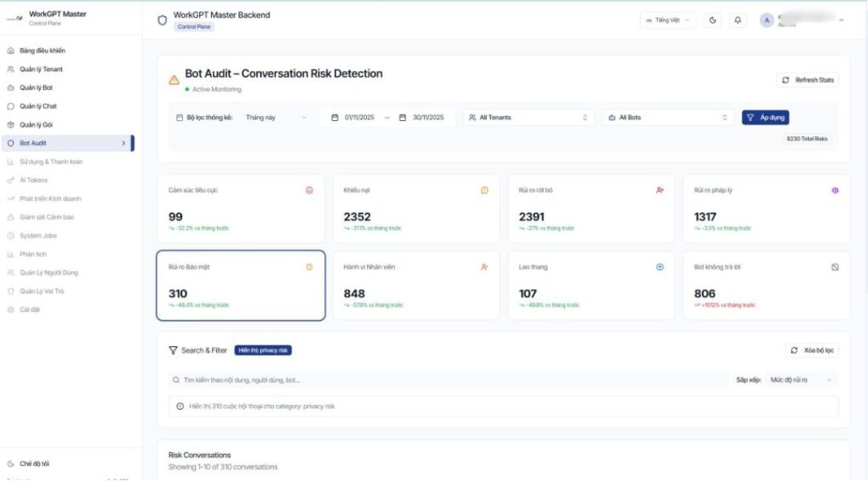868x481 pixels.
Task: Click the icon on Bot không trả lời card
Action: pyautogui.click(x=834, y=267)
